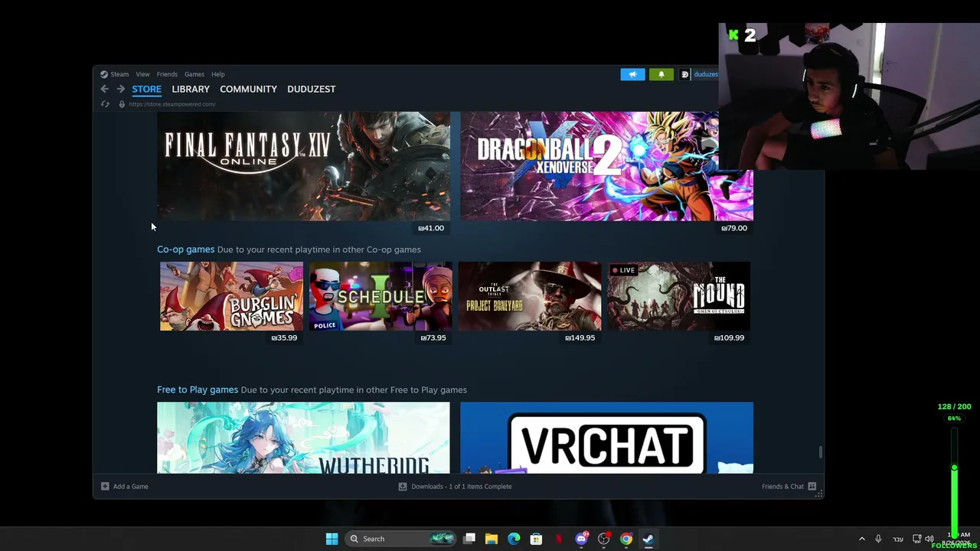Click the account avatar next to duduzest

685,74
